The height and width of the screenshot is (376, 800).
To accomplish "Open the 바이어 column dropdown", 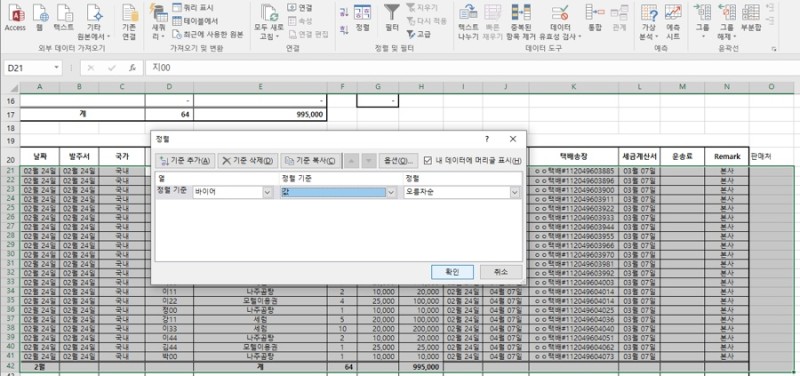I will click(267, 192).
